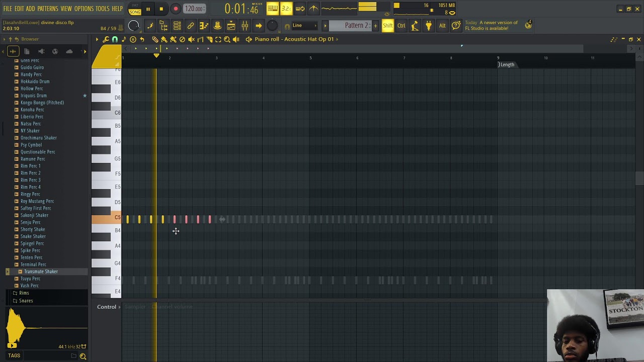Image resolution: width=644 pixels, height=362 pixels.
Task: Select the Delete tool in piano roll toolbar
Action: [x=182, y=39]
